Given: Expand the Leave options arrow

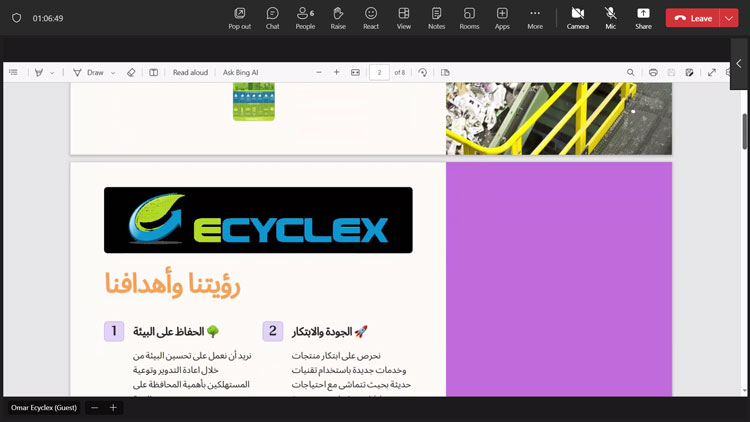Looking at the screenshot, I should [x=728, y=18].
